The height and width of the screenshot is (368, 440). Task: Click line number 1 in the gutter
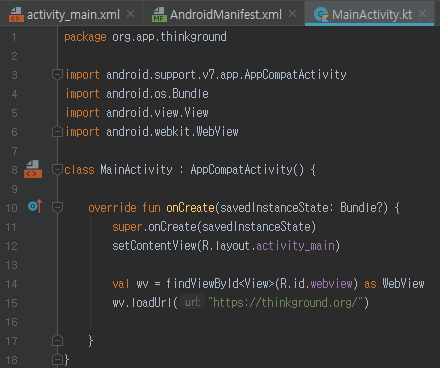click(14, 37)
